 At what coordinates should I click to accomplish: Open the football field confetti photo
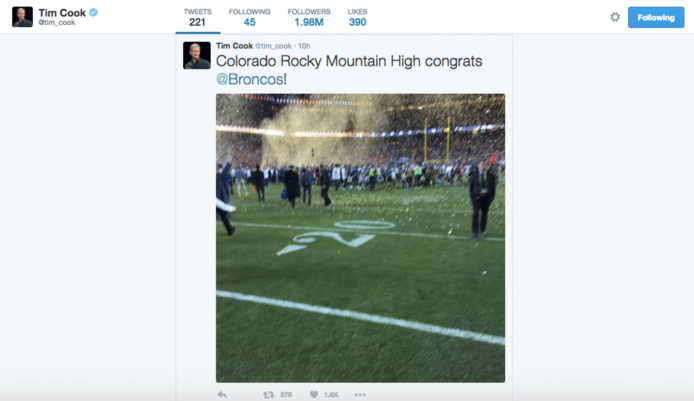(360, 238)
